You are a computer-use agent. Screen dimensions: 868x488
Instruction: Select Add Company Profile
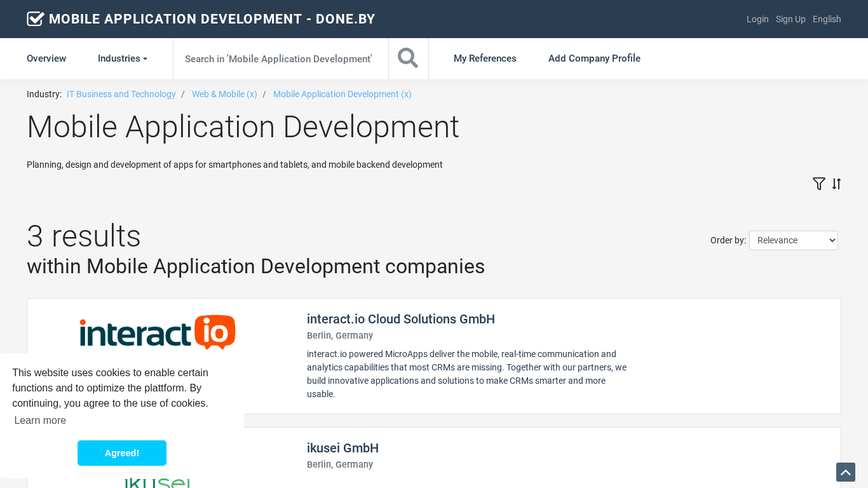pos(593,58)
